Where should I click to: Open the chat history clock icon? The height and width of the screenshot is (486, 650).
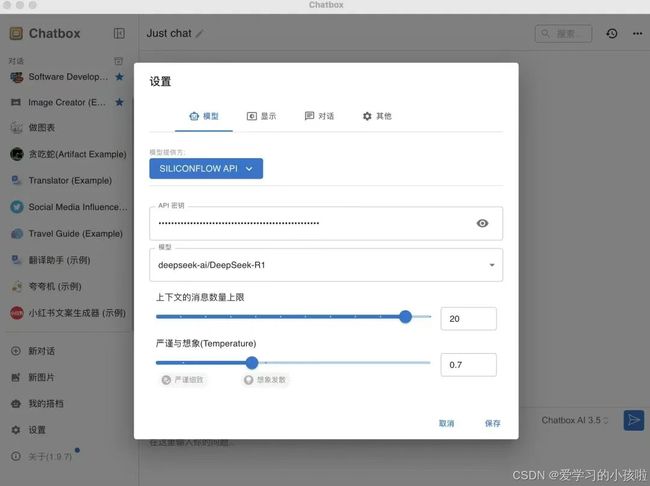[611, 34]
